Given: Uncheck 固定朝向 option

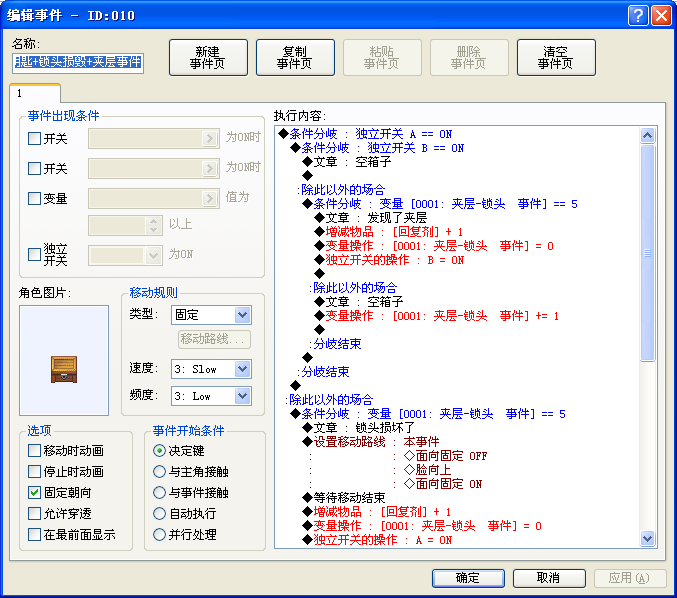Looking at the screenshot, I should (x=34, y=493).
